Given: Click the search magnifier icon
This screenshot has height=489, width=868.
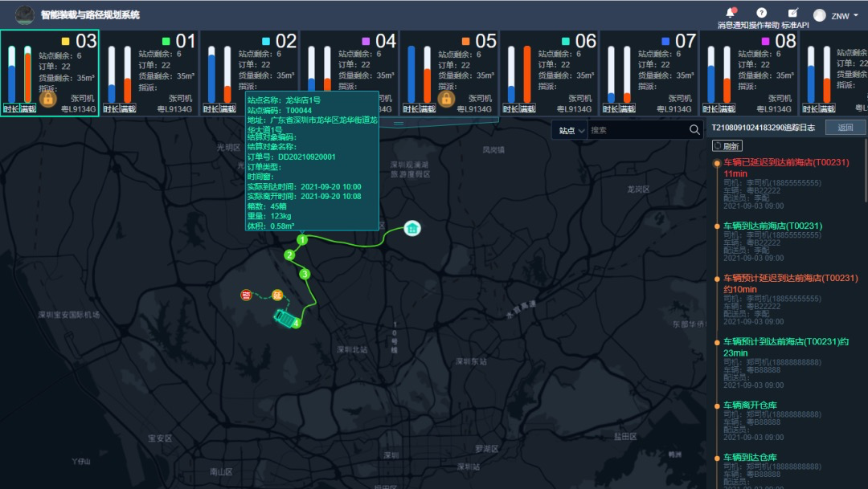Looking at the screenshot, I should [x=694, y=130].
